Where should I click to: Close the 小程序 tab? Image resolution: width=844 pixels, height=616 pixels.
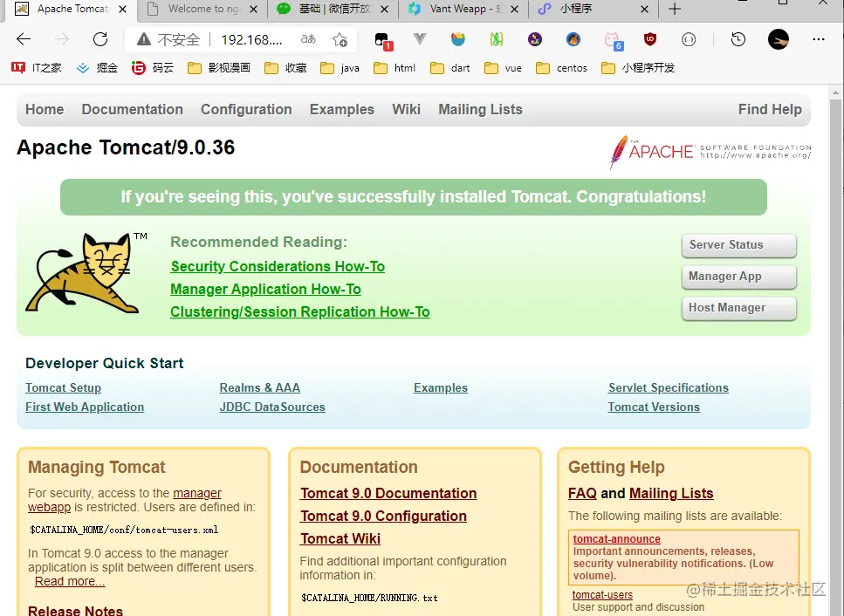pyautogui.click(x=644, y=9)
